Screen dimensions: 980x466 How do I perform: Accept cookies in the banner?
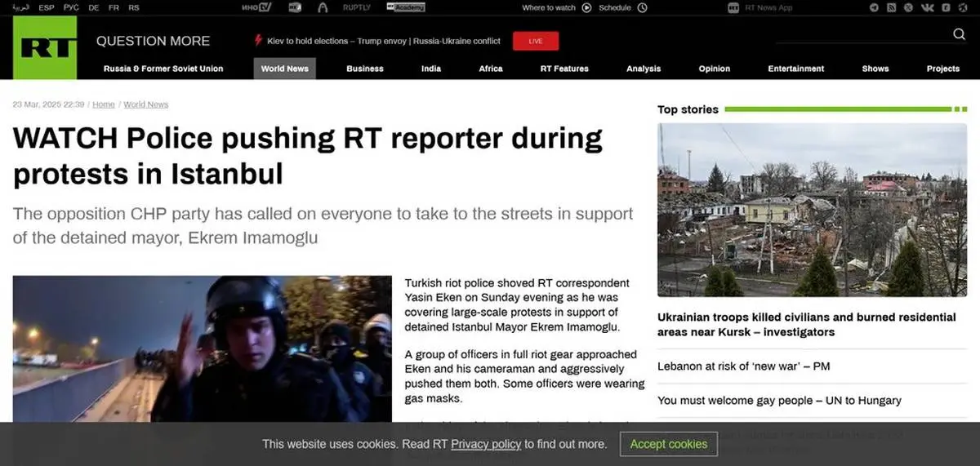click(668, 444)
